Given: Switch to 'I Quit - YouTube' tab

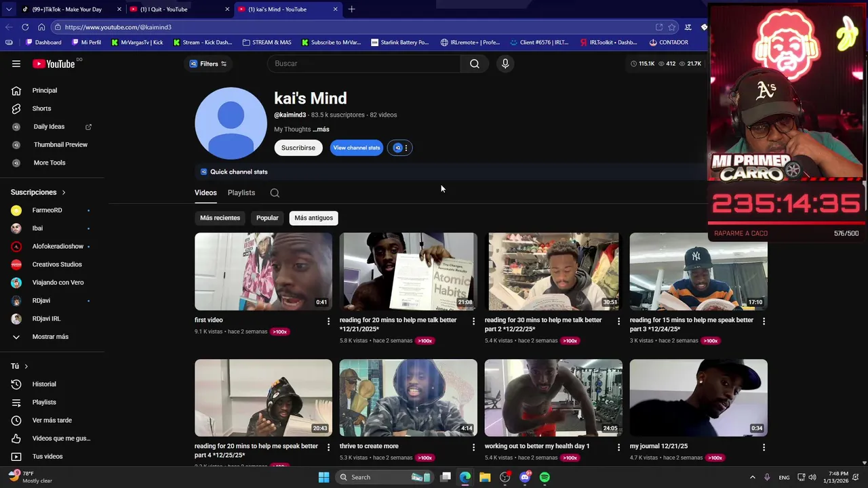Looking at the screenshot, I should coord(179,9).
